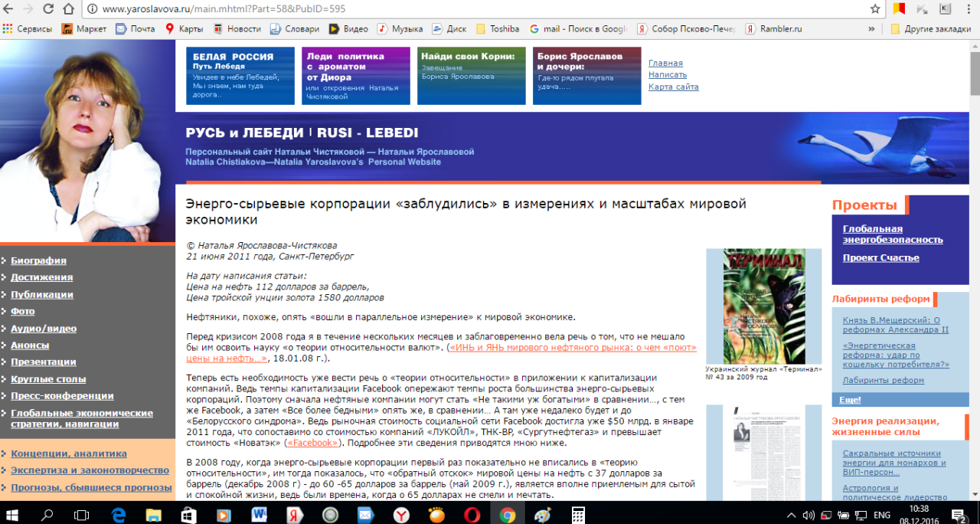The height and width of the screenshot is (524, 980).
Task: Bookmark this page with the star icon
Action: click(x=875, y=9)
